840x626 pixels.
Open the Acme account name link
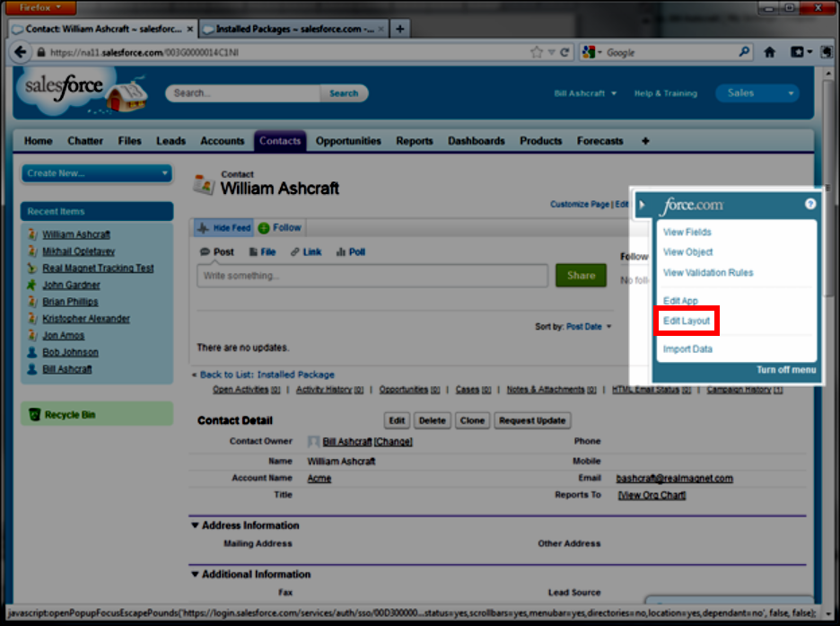[x=319, y=478]
